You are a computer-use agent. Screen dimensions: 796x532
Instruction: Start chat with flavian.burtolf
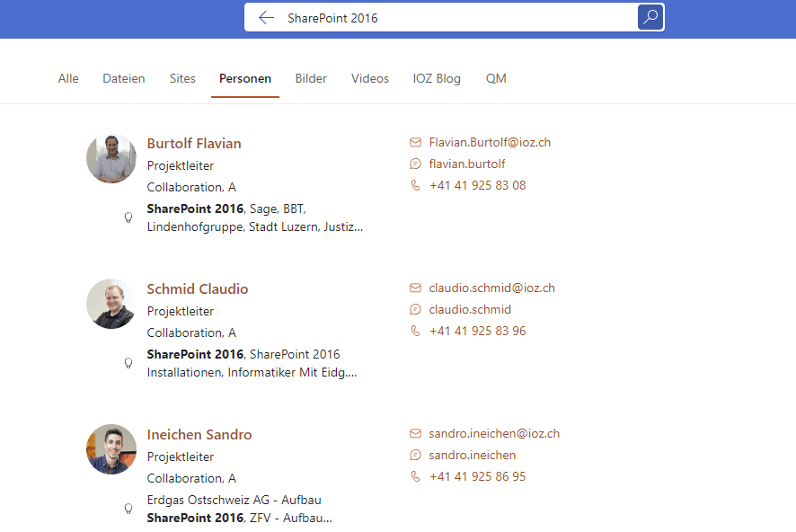tap(467, 164)
